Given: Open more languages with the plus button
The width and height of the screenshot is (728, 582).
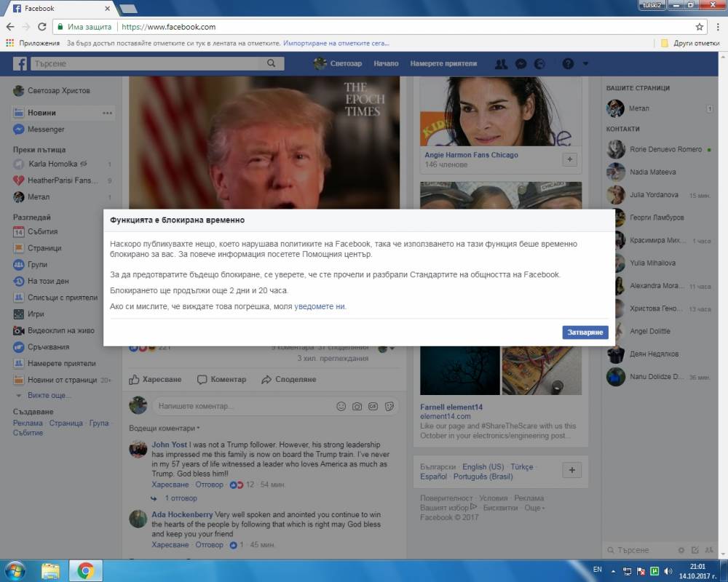Looking at the screenshot, I should pyautogui.click(x=572, y=470).
